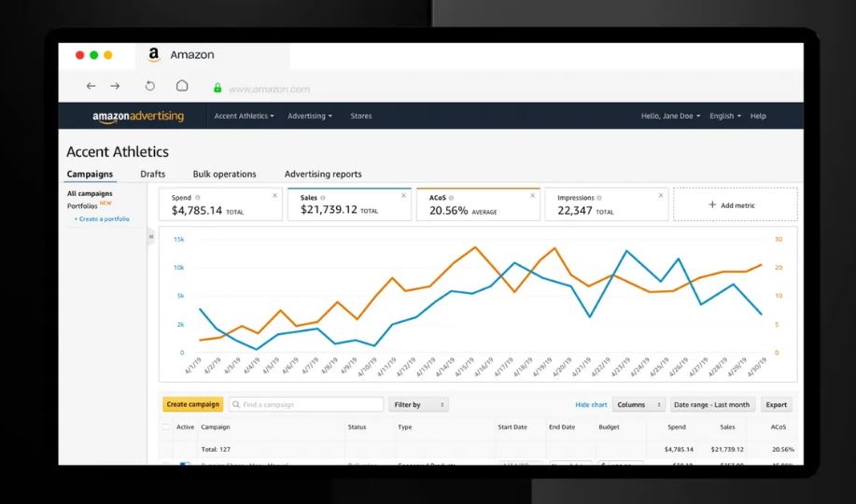Image resolution: width=856 pixels, height=504 pixels.
Task: Click the Find a campaign search field
Action: 306,405
